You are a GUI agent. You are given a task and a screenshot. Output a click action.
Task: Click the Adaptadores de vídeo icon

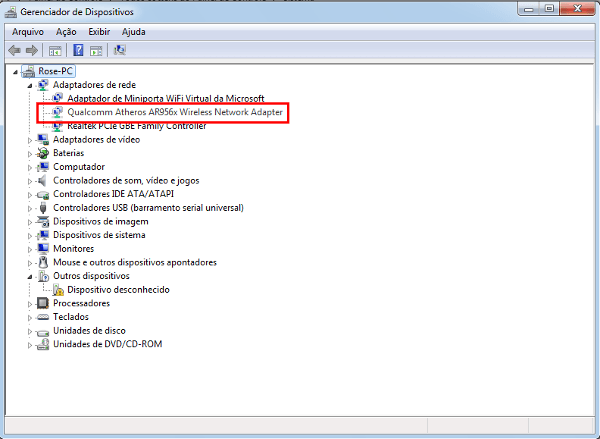(x=43, y=140)
